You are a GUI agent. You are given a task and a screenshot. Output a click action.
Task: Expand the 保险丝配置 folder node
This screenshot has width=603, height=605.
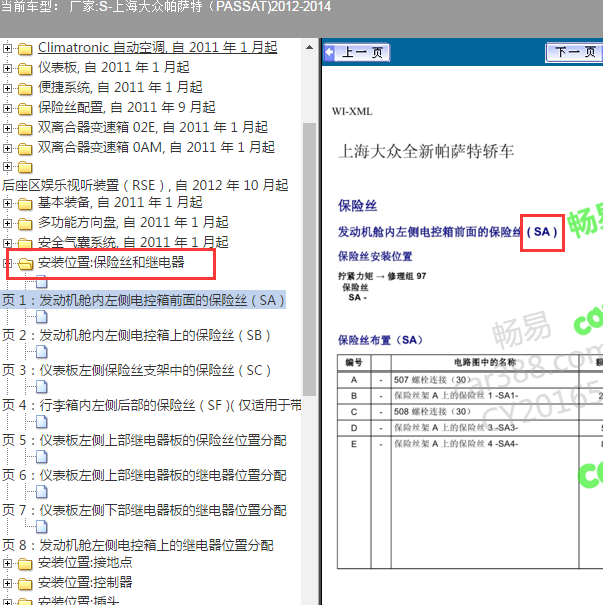tap(7, 108)
